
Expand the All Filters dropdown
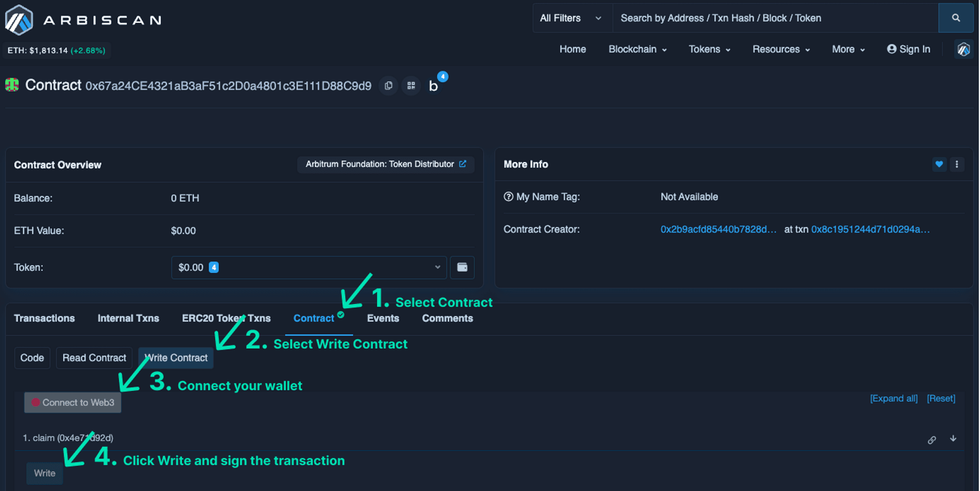[571, 18]
